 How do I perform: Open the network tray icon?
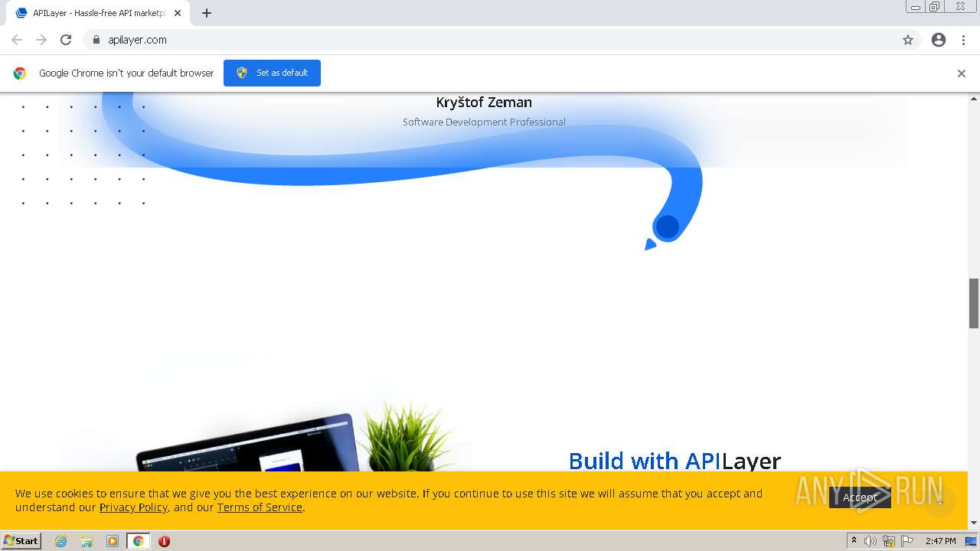(889, 541)
